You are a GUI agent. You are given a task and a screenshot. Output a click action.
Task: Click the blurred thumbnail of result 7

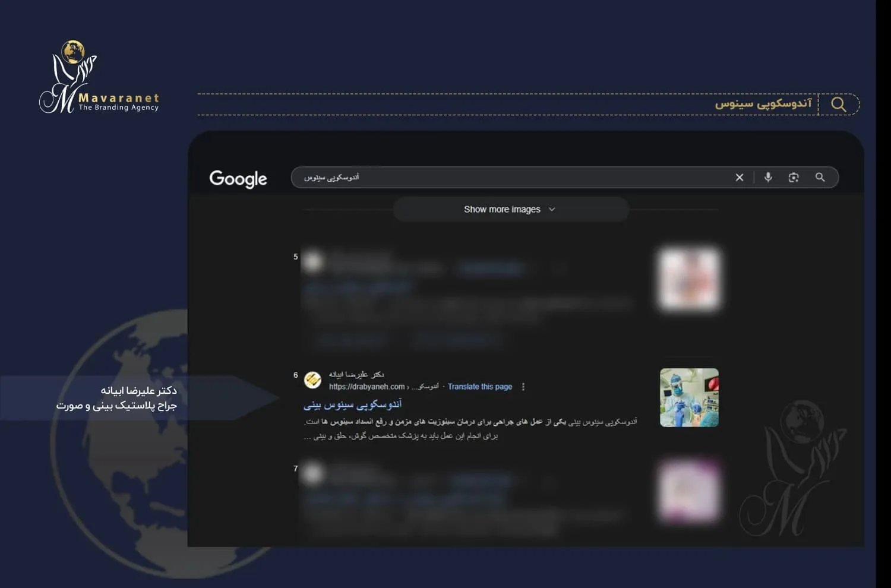tap(689, 491)
